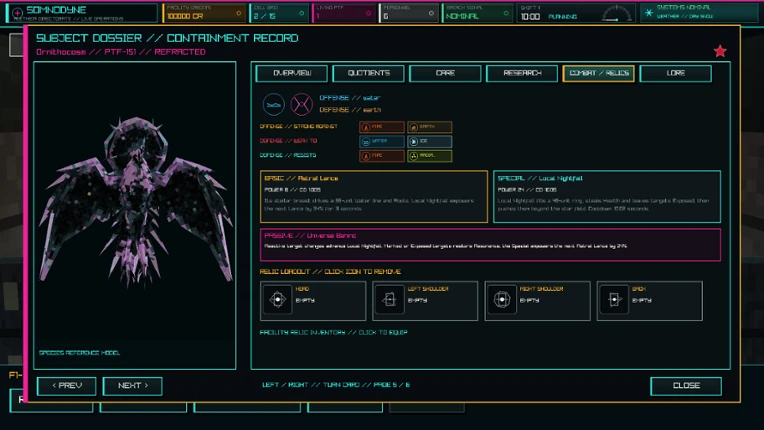764x430 pixels.
Task: Select the Combat / Relics tab
Action: click(598, 73)
